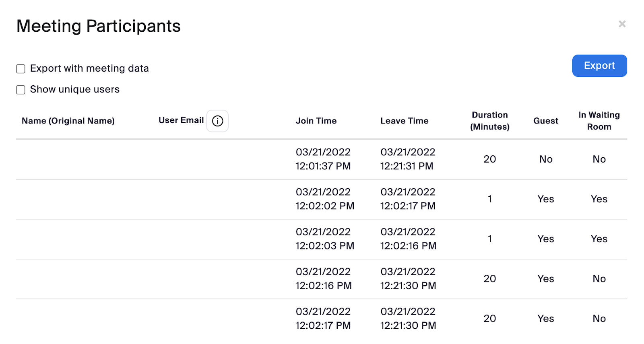Click the info icon beside User Email
Viewport: 644px width, 344px height.
click(217, 121)
